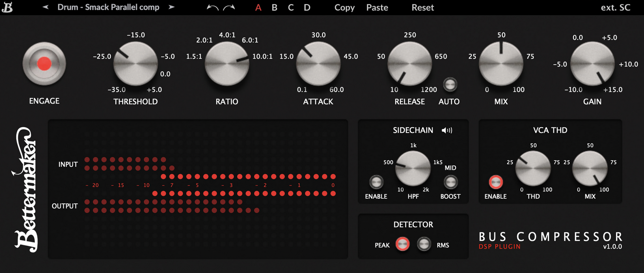
Task: Switch to preset slot B
Action: click(275, 8)
